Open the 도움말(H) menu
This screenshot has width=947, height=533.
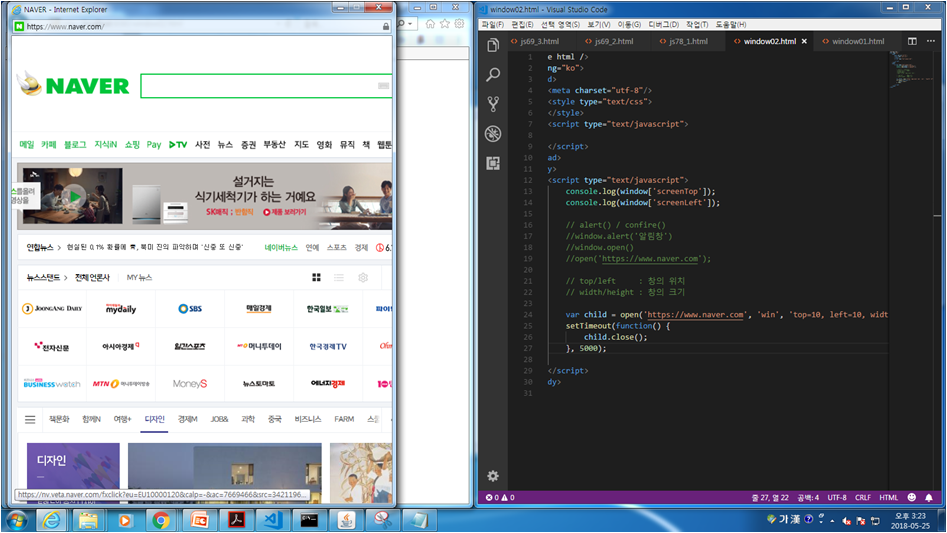[731, 24]
